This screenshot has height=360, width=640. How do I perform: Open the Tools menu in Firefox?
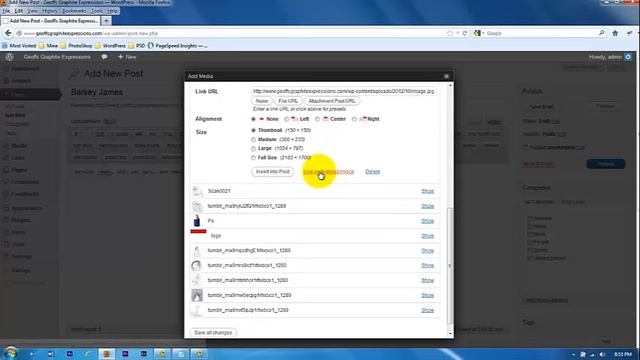(97, 11)
